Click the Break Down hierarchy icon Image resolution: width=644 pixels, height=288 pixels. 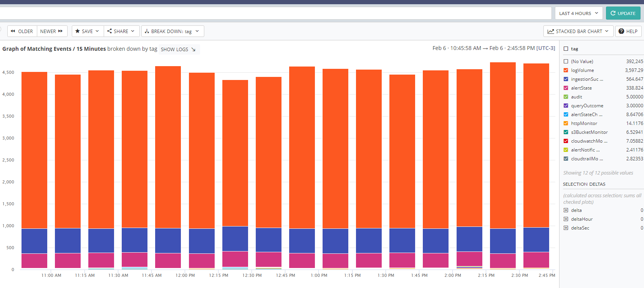147,31
